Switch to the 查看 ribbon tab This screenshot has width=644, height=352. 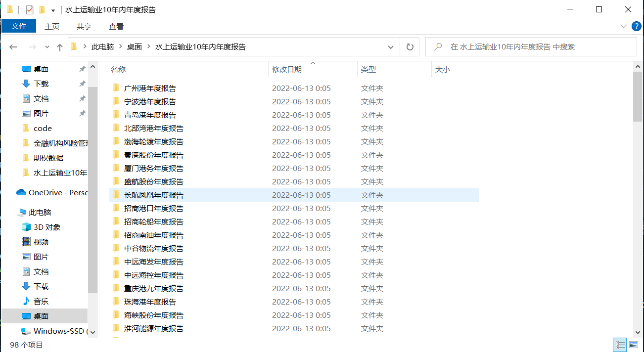pos(116,26)
